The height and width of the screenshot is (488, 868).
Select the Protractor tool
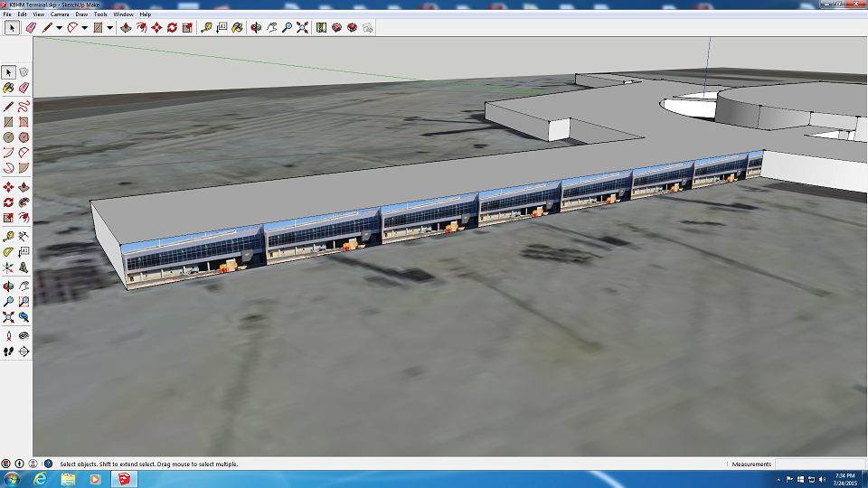click(x=8, y=252)
